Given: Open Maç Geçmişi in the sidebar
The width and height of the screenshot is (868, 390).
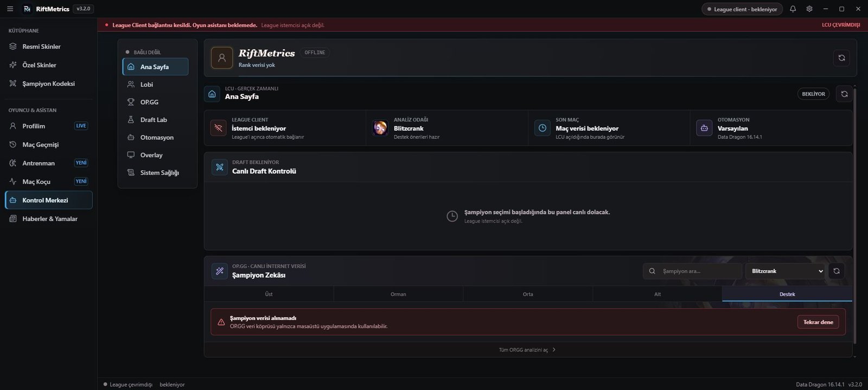Looking at the screenshot, I should click(49, 144).
